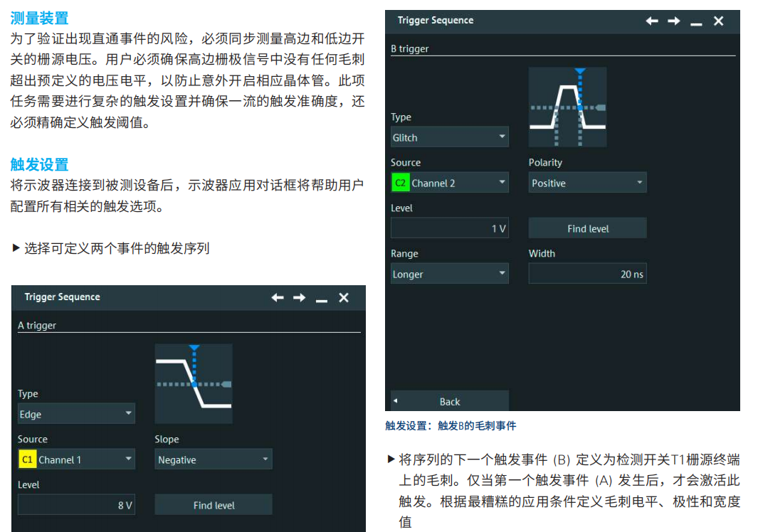Click the green C2 channel badge
This screenshot has width=758, height=532.
400,183
